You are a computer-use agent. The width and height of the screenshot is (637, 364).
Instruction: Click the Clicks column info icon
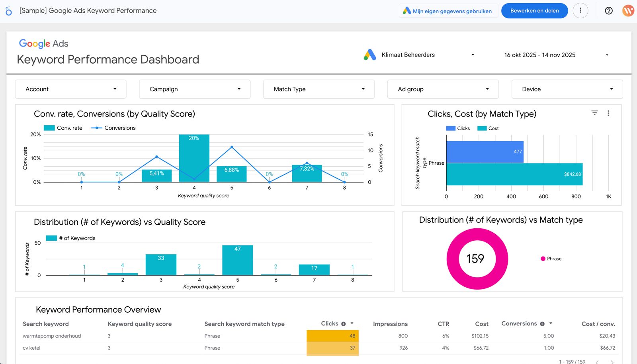(x=343, y=324)
